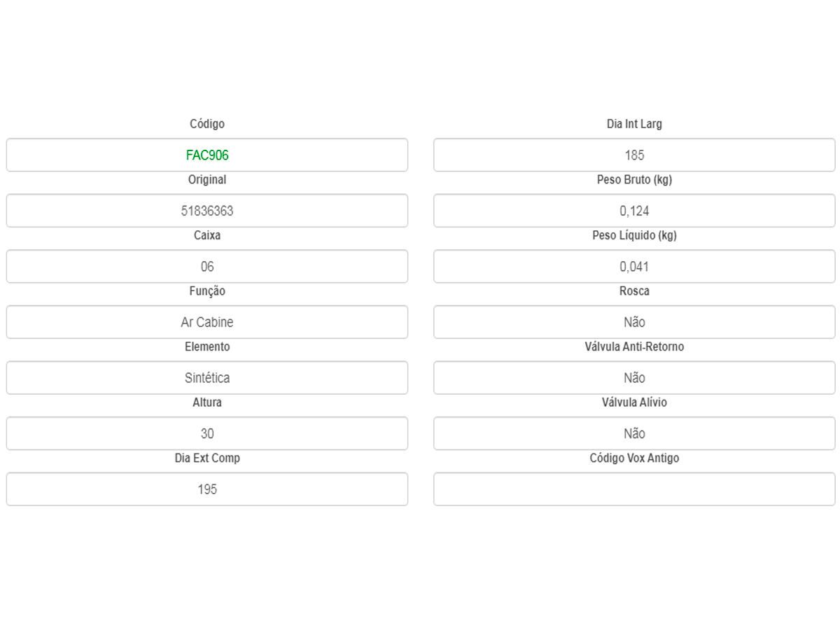Click the Peso Bruto (kg) label
This screenshot has width=840, height=630.
point(634,180)
